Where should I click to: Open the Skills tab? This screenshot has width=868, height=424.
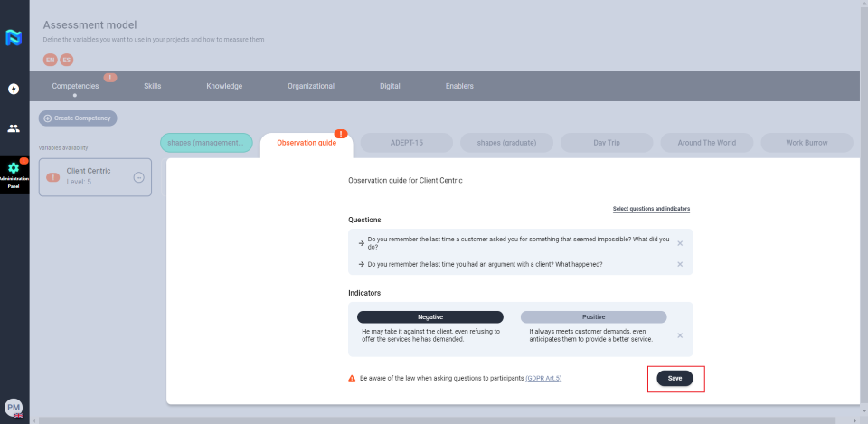point(152,86)
